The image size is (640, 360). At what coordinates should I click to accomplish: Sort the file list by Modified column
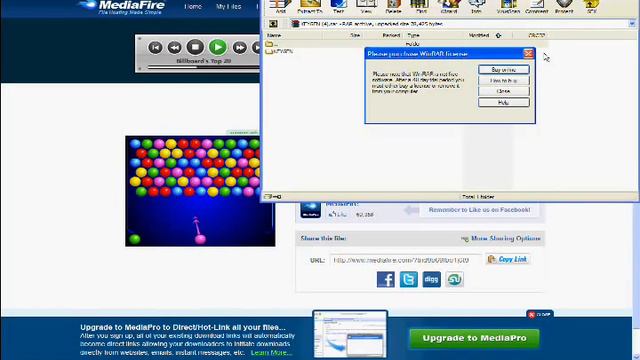pyautogui.click(x=480, y=36)
